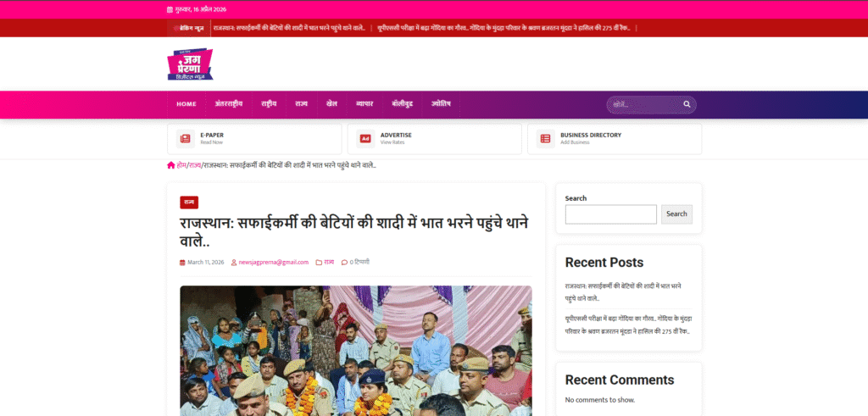Select the खेल menu item
The width and height of the screenshot is (868, 416).
pyautogui.click(x=331, y=104)
